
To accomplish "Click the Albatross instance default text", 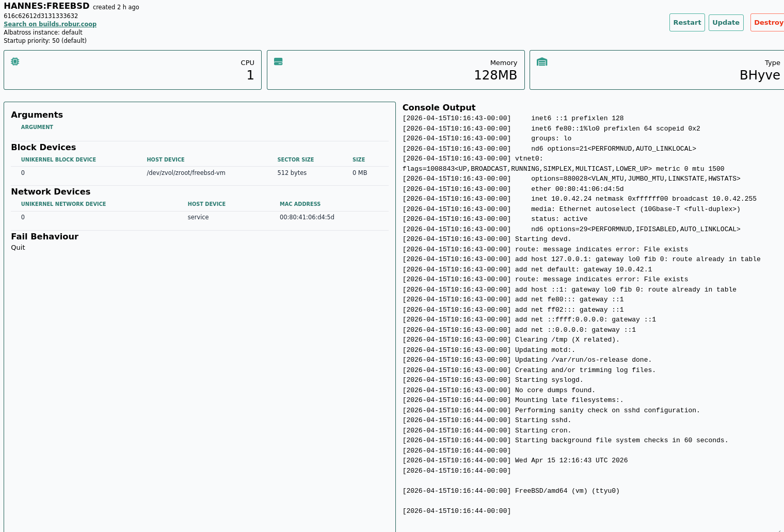I will (x=43, y=32).
